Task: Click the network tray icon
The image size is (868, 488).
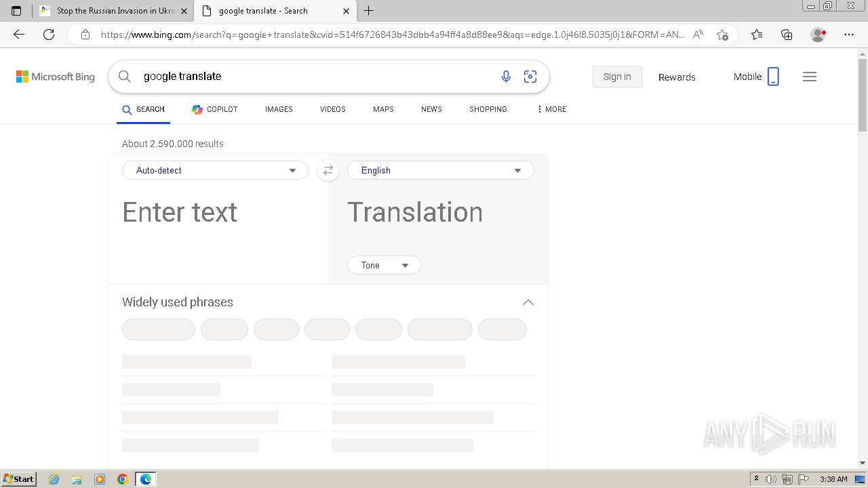Action: point(787,479)
